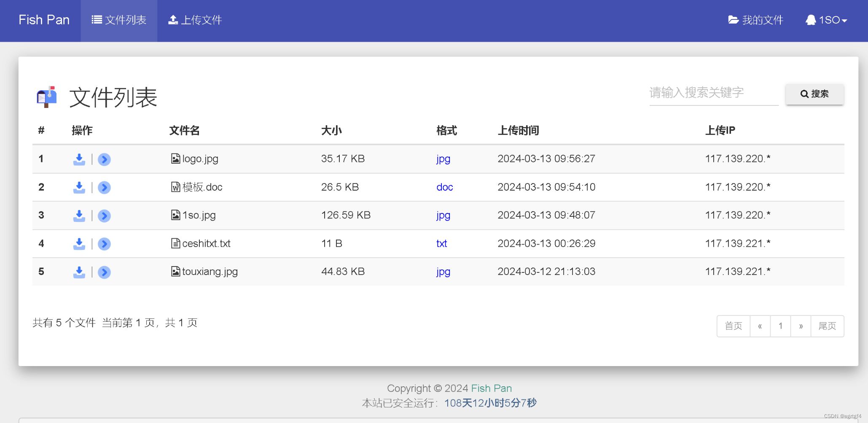The height and width of the screenshot is (423, 868).
Task: Switch to the 文件列表 tab
Action: [119, 20]
